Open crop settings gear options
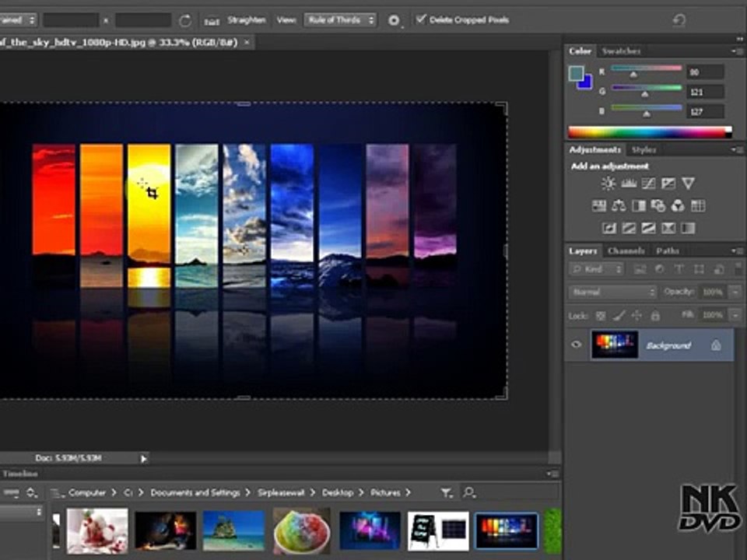The height and width of the screenshot is (560, 747). pyautogui.click(x=394, y=20)
